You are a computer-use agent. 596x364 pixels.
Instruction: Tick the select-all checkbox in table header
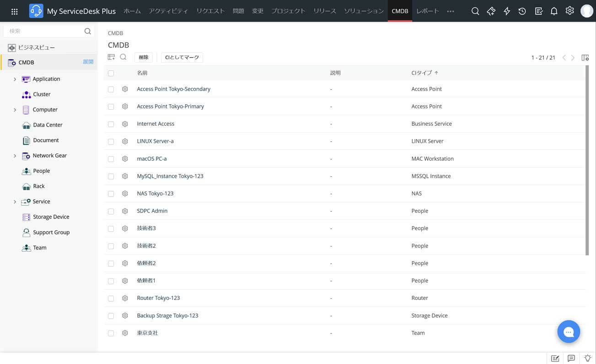[x=111, y=73]
